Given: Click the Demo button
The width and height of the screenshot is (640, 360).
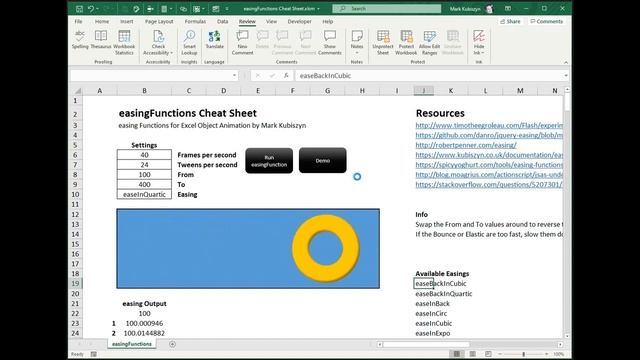Looking at the screenshot, I should tap(322, 160).
